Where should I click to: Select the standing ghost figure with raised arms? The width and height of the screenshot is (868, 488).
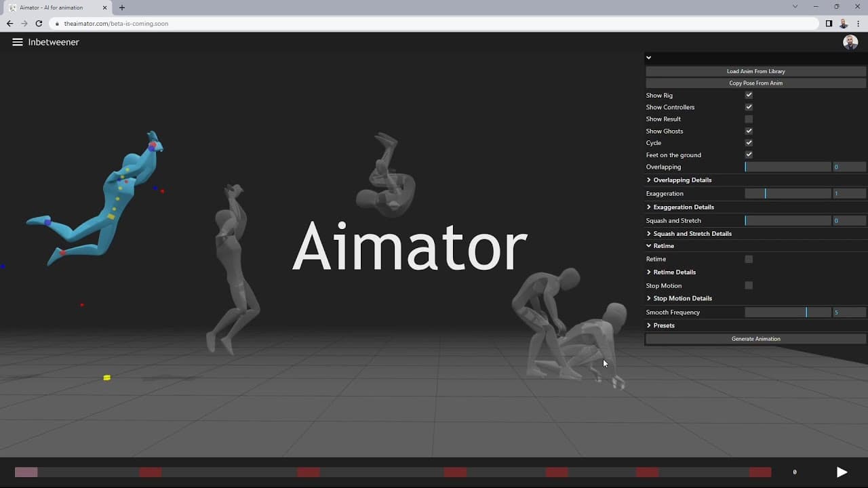click(x=233, y=268)
